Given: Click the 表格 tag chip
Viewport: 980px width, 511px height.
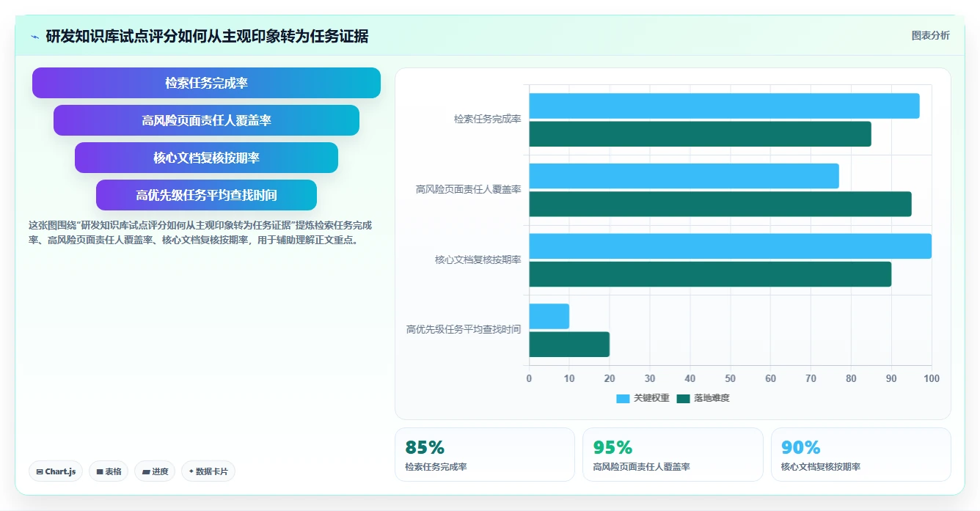Looking at the screenshot, I should pos(109,471).
